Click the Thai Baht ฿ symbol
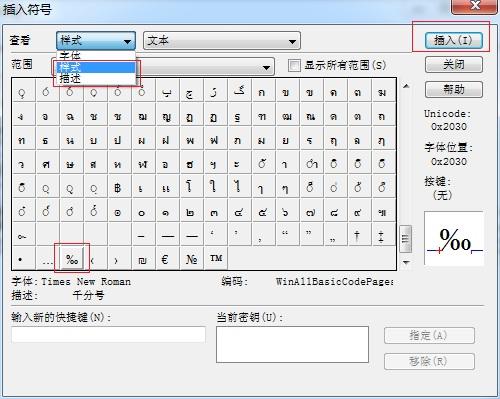This screenshot has height=399, width=500. 117,188
